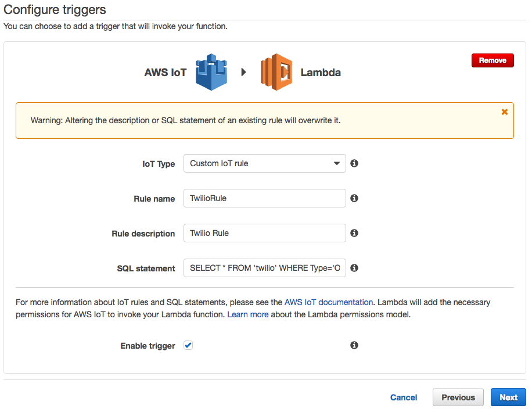Click the SQL statement field label
Image resolution: width=532 pixels, height=412 pixels.
[146, 268]
